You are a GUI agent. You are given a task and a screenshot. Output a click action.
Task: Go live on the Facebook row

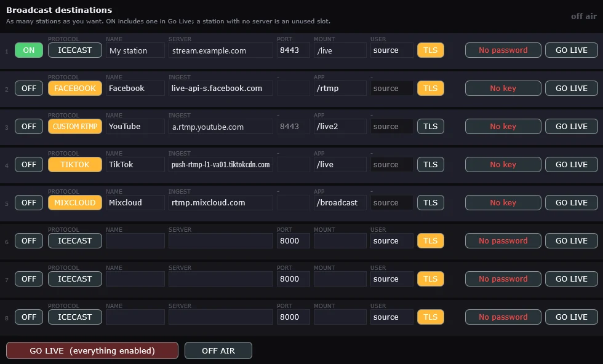[572, 89]
